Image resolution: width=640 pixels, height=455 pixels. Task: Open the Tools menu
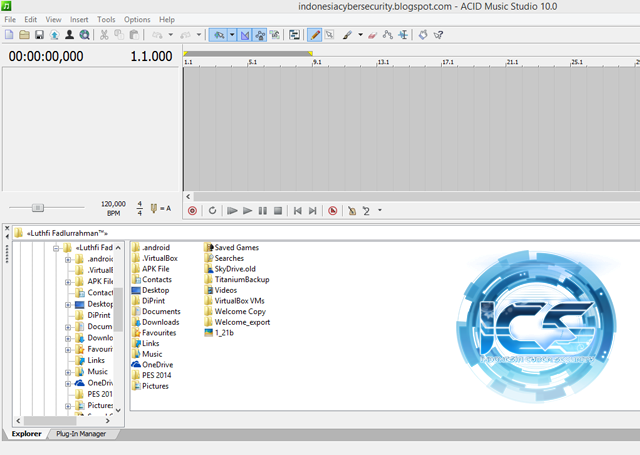106,20
